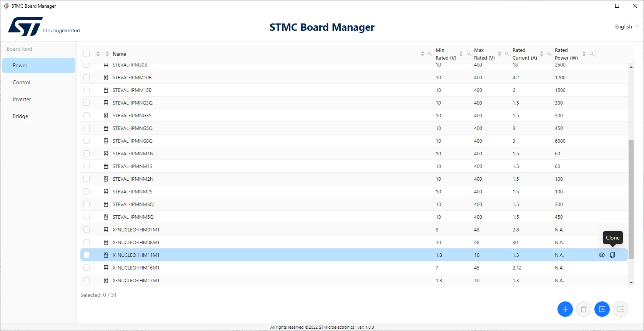Click document icon of STEVAL-IPMNM2N row

pyautogui.click(x=106, y=179)
